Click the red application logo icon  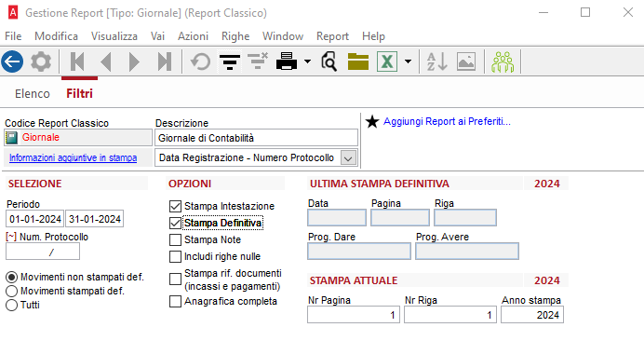pos(13,13)
